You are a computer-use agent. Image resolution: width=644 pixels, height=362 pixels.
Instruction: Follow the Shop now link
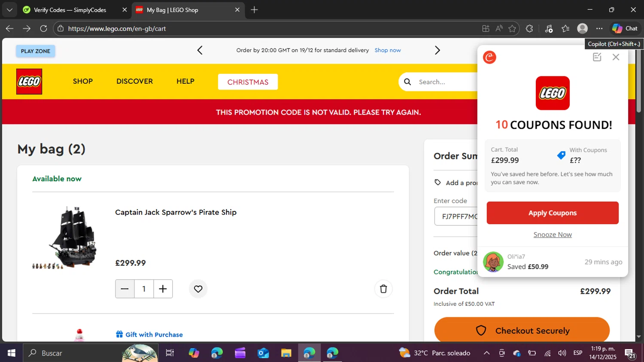pos(388,50)
